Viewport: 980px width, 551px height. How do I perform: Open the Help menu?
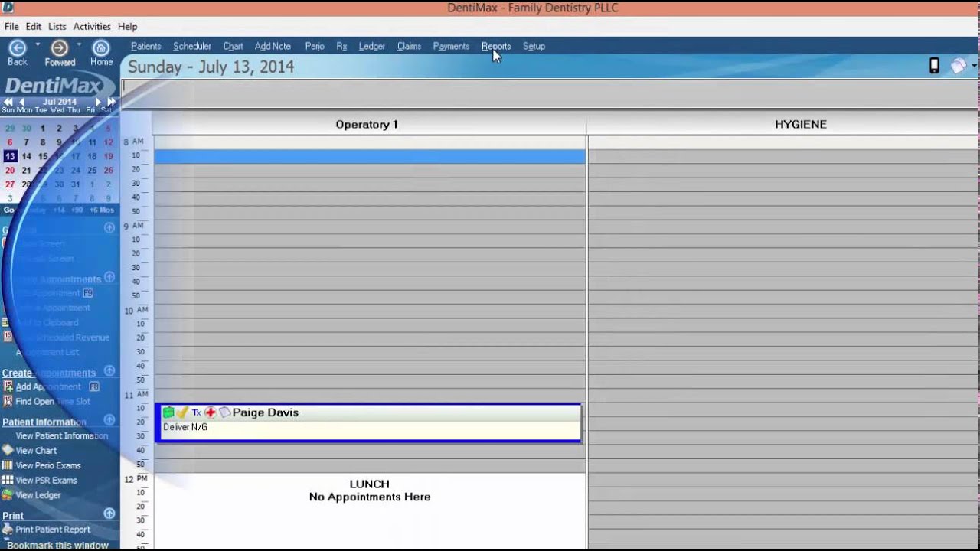coord(128,26)
